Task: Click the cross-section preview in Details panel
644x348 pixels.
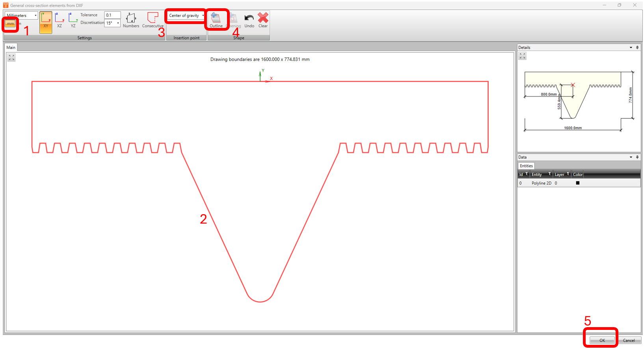Action: (x=579, y=101)
